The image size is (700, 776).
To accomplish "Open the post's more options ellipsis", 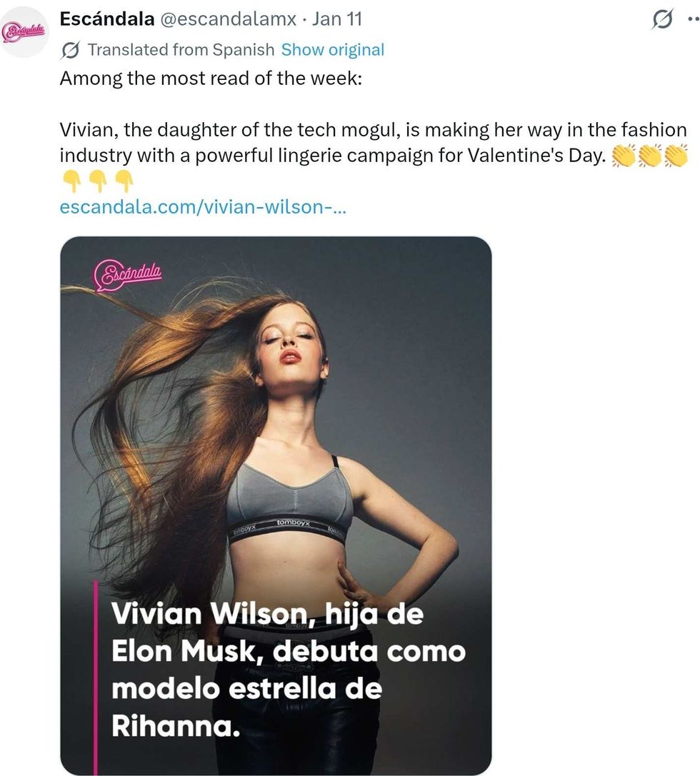I will (x=694, y=20).
